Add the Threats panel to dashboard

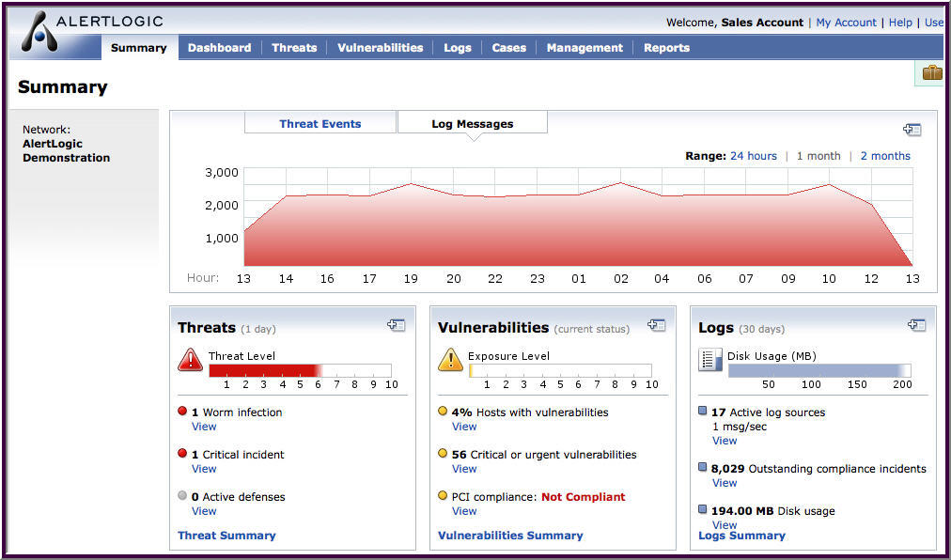[396, 325]
